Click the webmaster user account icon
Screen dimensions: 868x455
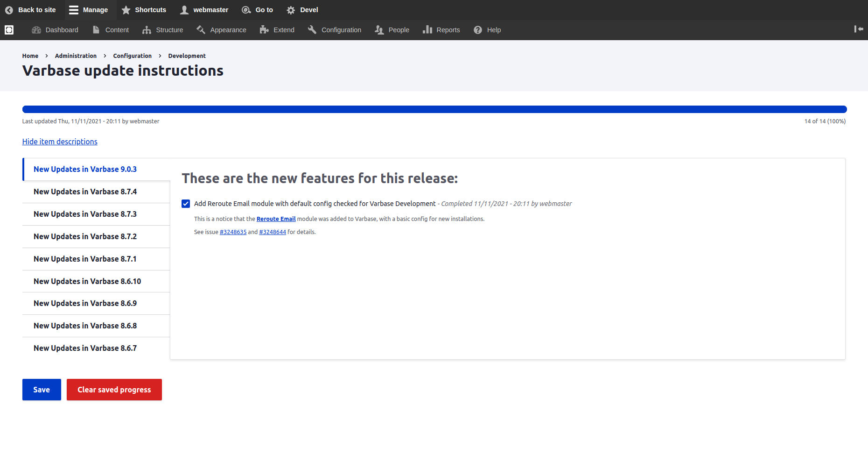pyautogui.click(x=184, y=9)
